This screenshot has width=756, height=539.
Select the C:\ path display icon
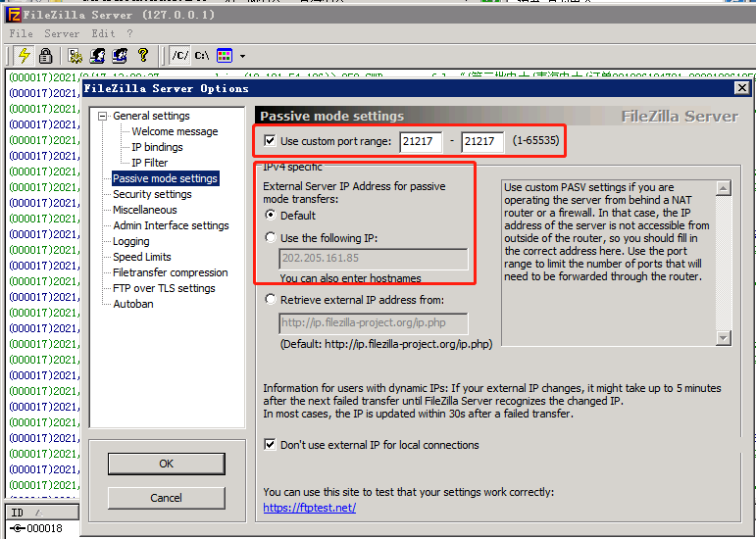[x=202, y=56]
